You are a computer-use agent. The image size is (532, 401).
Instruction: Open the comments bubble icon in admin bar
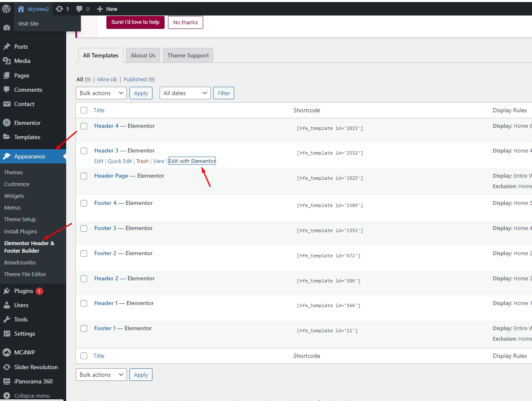coord(79,9)
